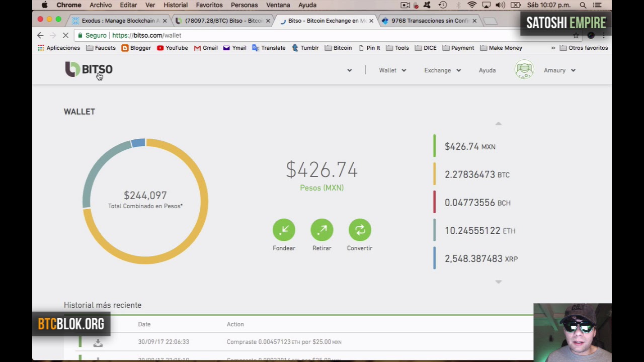This screenshot has width=644, height=362.
Task: Expand the Wallet dropdown
Action: pyautogui.click(x=392, y=70)
